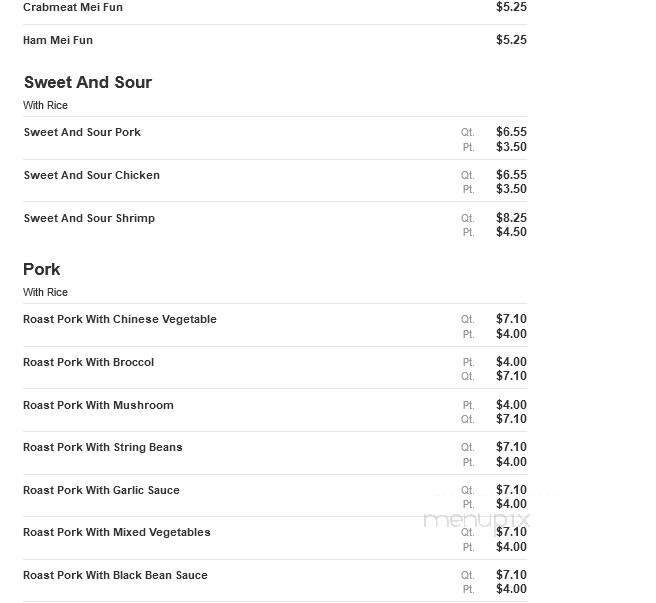Click Roast Pork With Broccol
The width and height of the screenshot is (656, 603).
point(88,362)
